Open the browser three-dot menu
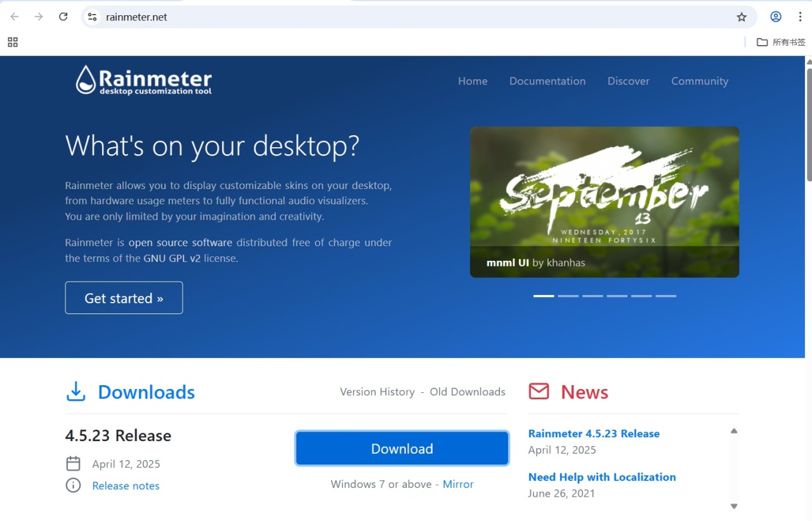The height and width of the screenshot is (521, 812). (800, 17)
